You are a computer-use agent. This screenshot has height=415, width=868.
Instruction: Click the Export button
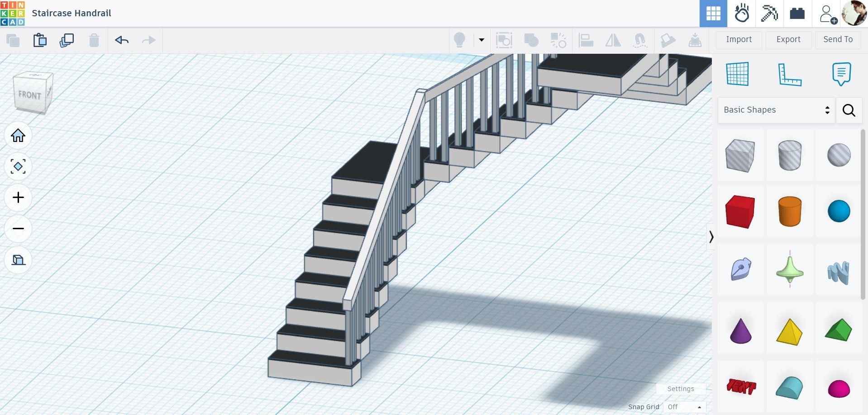[x=788, y=40]
